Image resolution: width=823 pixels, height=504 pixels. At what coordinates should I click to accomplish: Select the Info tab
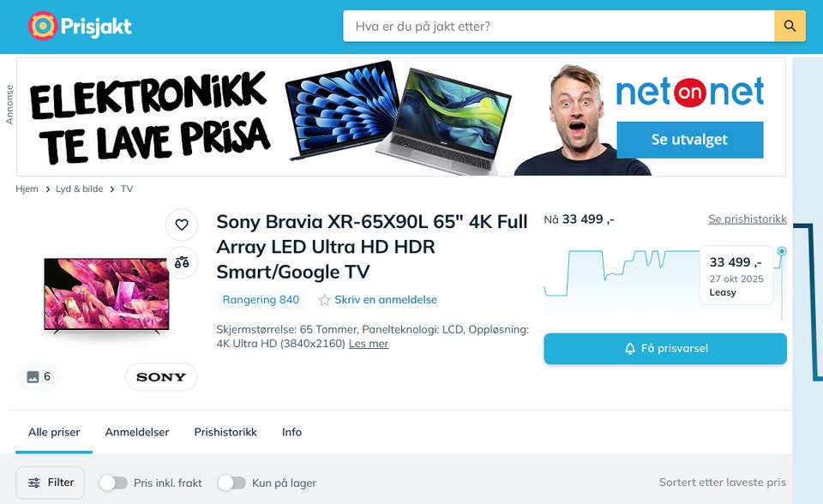(x=291, y=432)
